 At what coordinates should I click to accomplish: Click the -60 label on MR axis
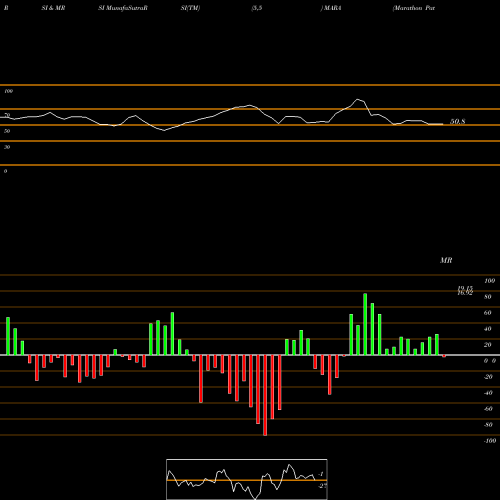488,409
